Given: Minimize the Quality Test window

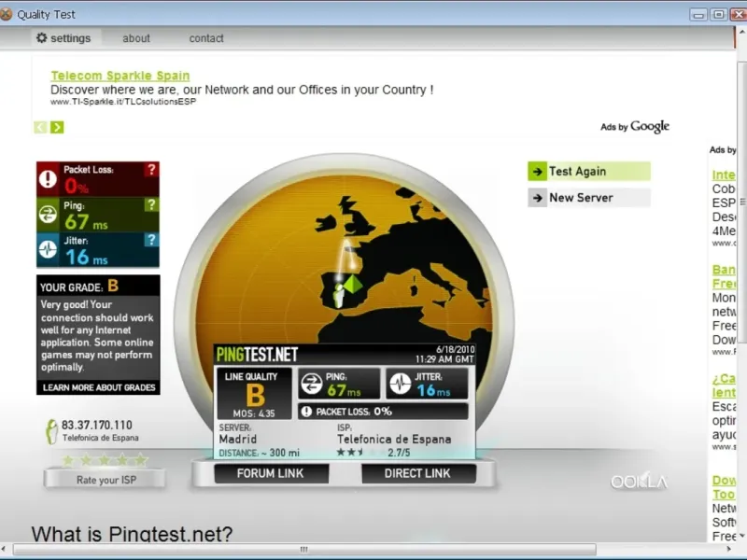Looking at the screenshot, I should pos(698,14).
